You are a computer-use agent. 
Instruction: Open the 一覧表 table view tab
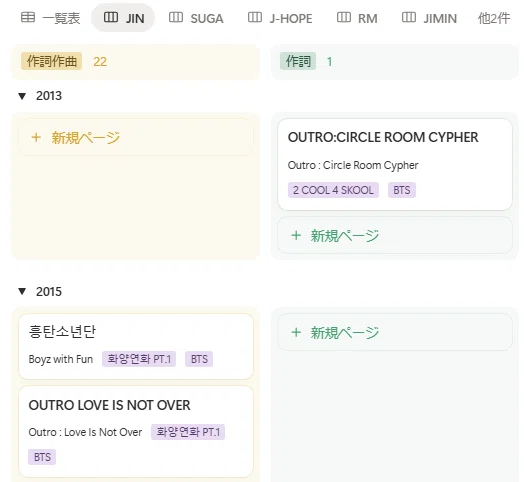click(50, 18)
